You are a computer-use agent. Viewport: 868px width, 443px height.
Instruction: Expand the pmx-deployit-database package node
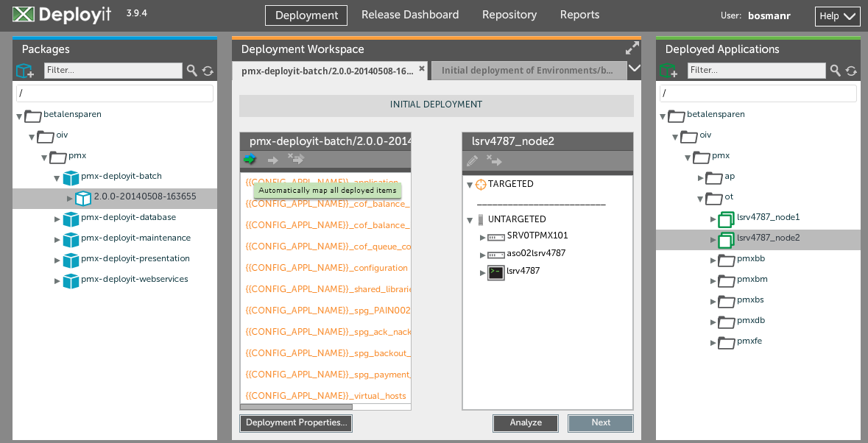58,219
